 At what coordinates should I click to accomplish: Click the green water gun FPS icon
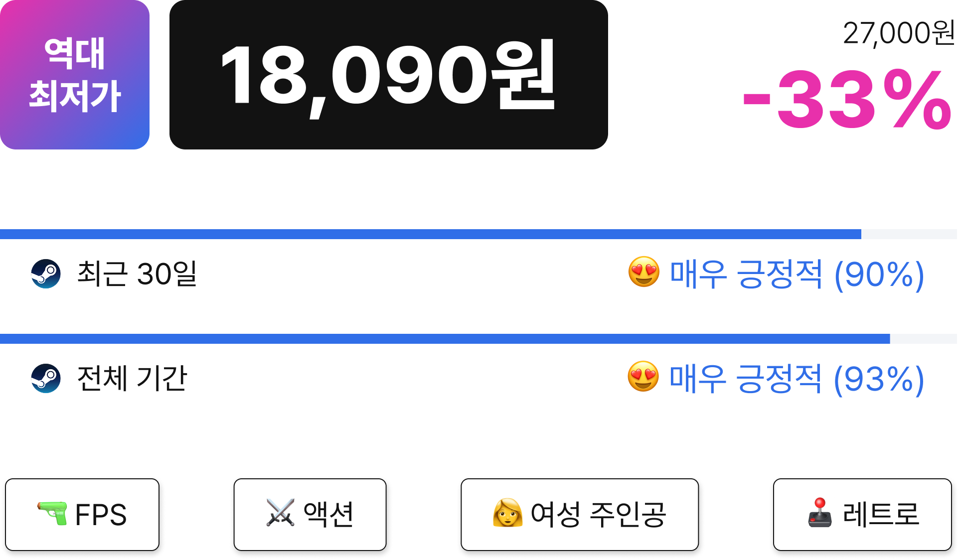click(x=52, y=514)
